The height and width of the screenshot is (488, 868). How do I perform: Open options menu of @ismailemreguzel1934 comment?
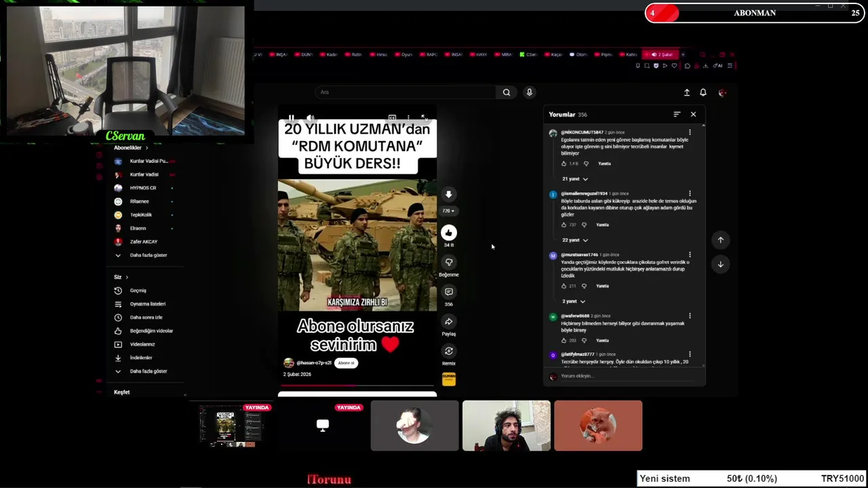pos(690,194)
